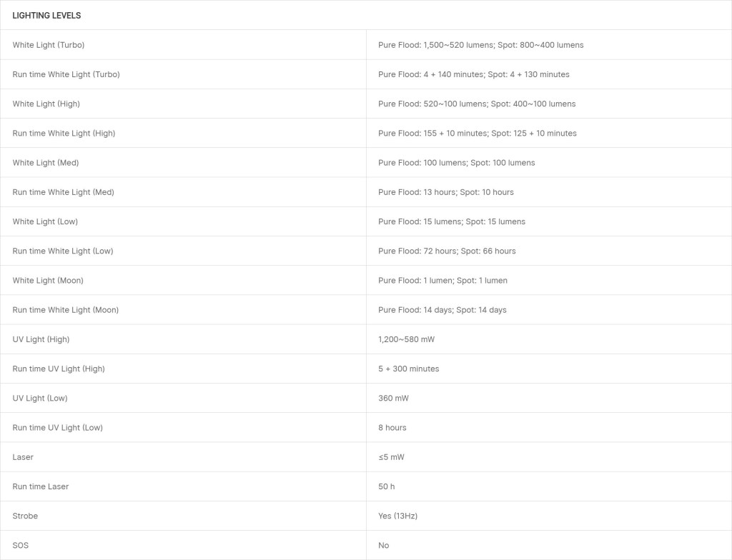The width and height of the screenshot is (732, 560).
Task: Click the UV Light (High) label
Action: point(41,339)
